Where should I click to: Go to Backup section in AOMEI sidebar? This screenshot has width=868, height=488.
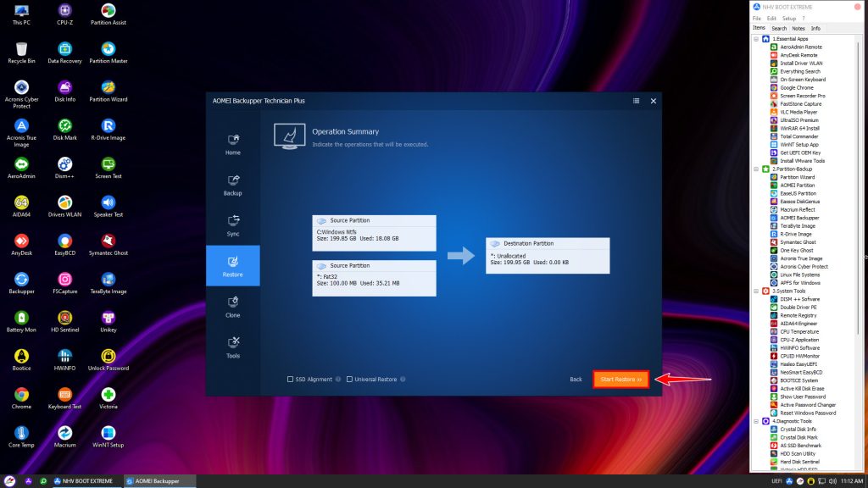pos(233,185)
